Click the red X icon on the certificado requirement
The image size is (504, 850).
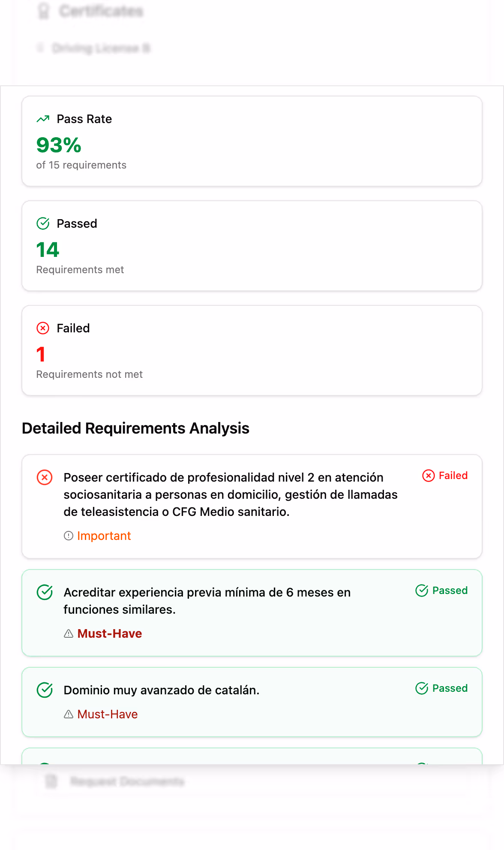pos(44,477)
